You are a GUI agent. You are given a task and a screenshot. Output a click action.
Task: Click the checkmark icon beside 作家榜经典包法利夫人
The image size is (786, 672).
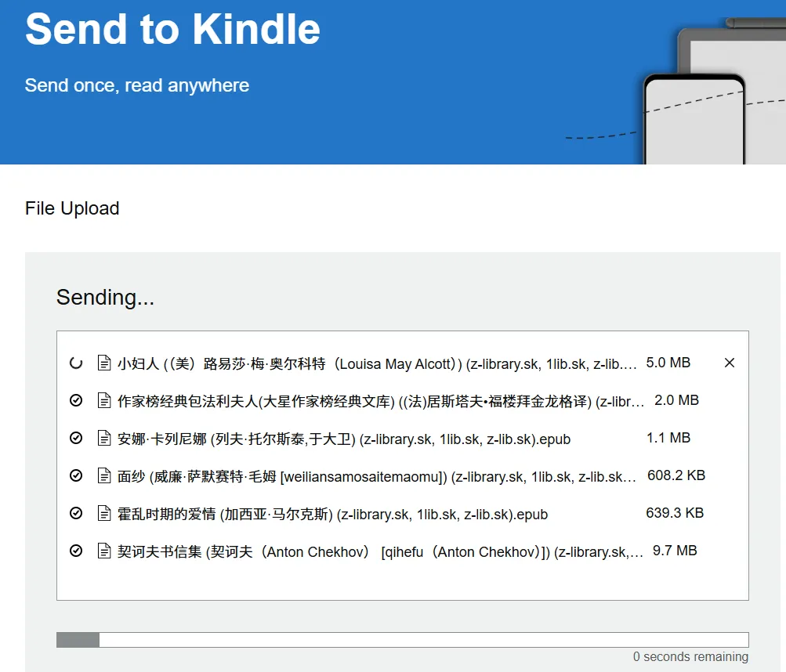pos(76,400)
